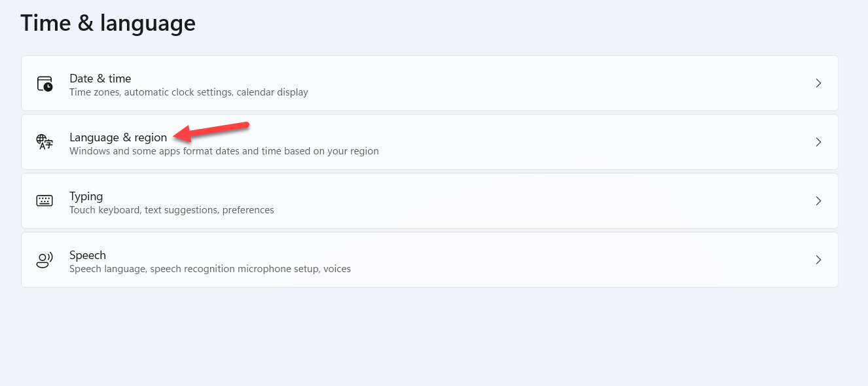The height and width of the screenshot is (386, 868).
Task: Click 'Speech language, speech recognition' description text
Action: click(210, 269)
